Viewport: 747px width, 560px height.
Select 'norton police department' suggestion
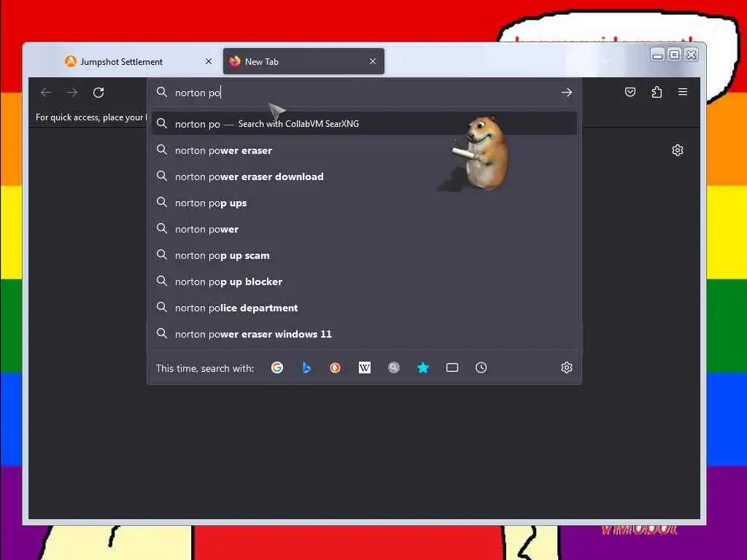tap(365, 308)
